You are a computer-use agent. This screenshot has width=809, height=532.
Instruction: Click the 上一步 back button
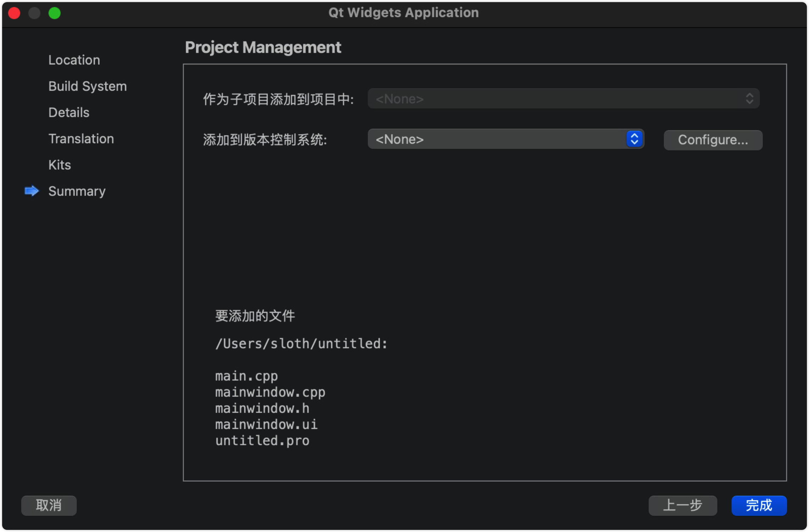tap(682, 505)
